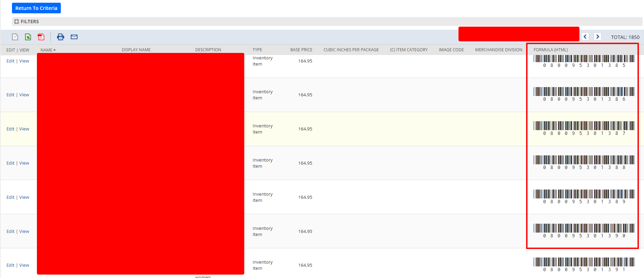This screenshot has height=278, width=644.
Task: Click 164.95 price in barcode 080095301391 row
Action: click(305, 265)
